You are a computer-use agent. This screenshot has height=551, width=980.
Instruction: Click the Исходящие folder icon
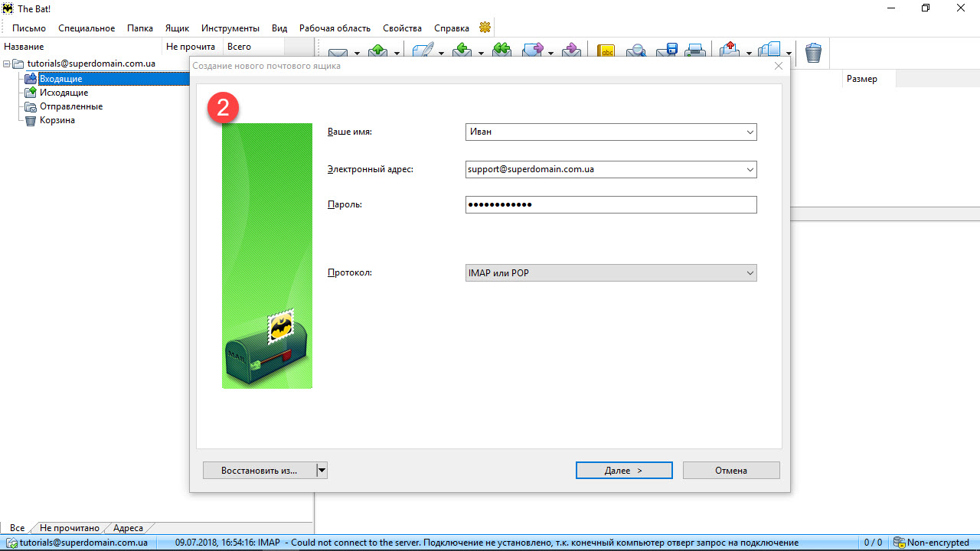(x=31, y=93)
